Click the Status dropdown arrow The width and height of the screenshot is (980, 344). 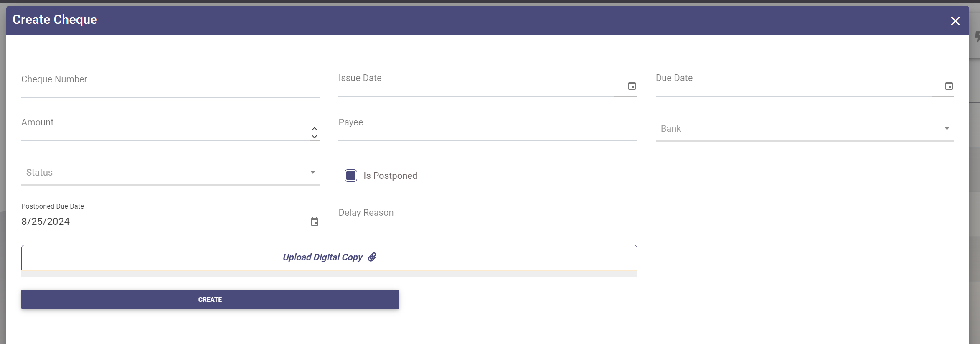pos(312,173)
